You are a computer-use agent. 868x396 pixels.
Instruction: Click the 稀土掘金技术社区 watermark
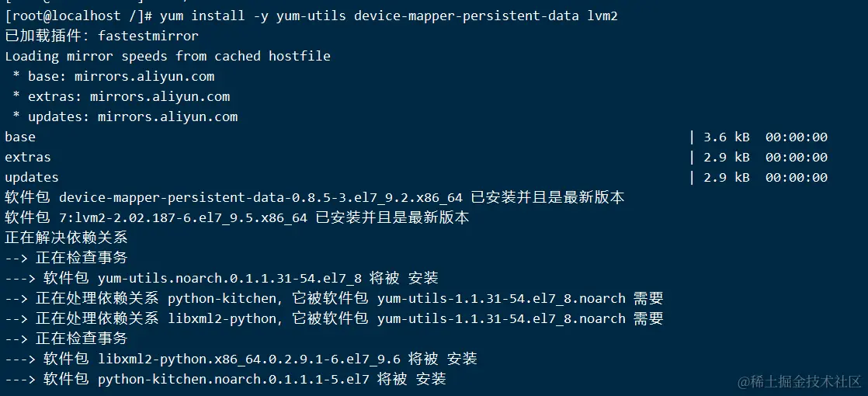pyautogui.click(x=800, y=381)
